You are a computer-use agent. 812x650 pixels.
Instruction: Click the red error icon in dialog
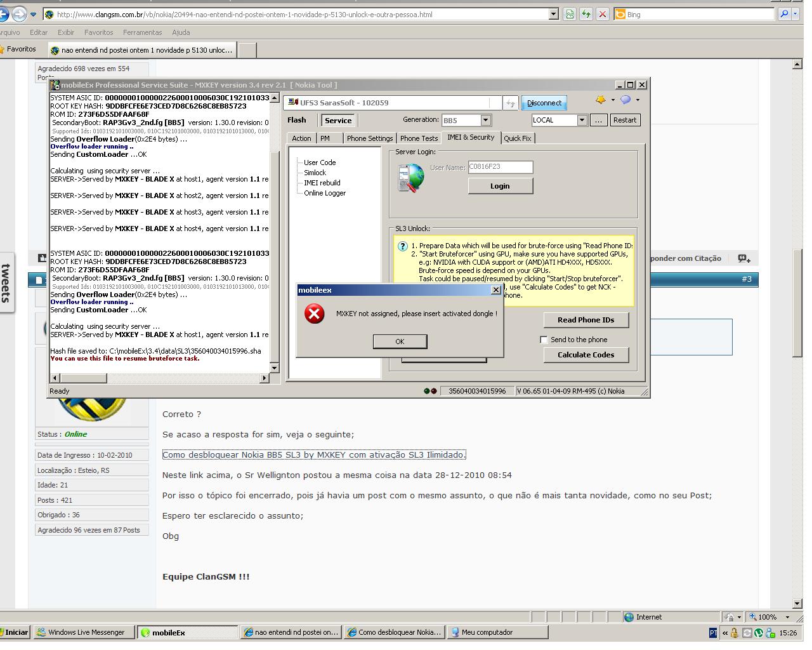point(315,314)
